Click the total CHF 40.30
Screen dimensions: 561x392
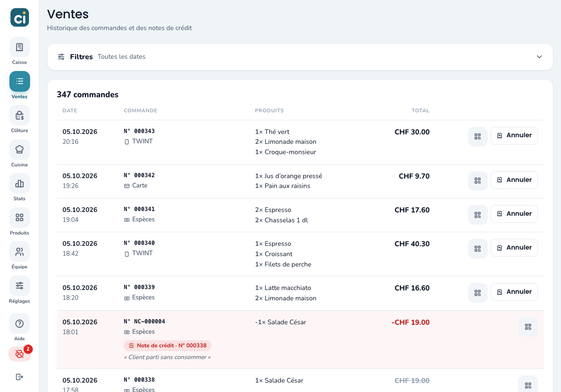(412, 244)
